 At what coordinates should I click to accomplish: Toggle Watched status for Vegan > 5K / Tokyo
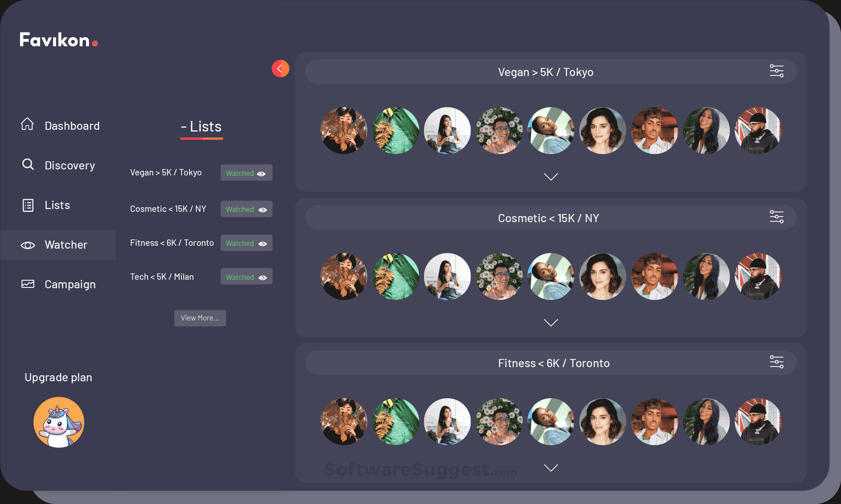(x=246, y=173)
